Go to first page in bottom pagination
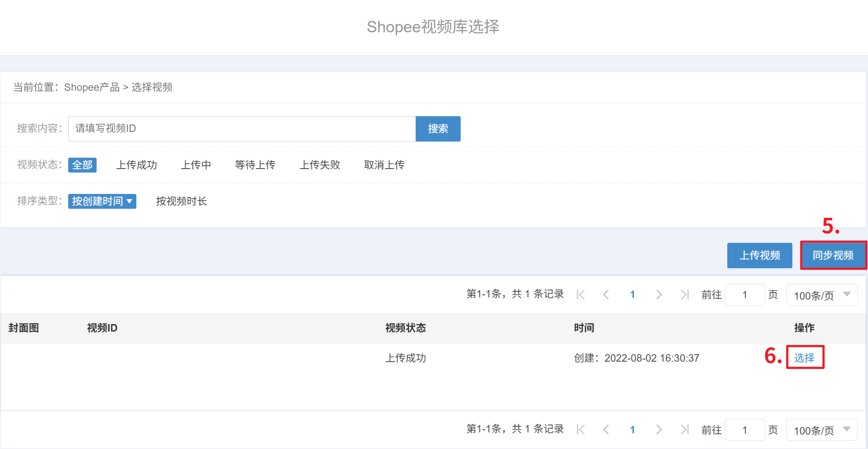The width and height of the screenshot is (868, 449). 581,430
